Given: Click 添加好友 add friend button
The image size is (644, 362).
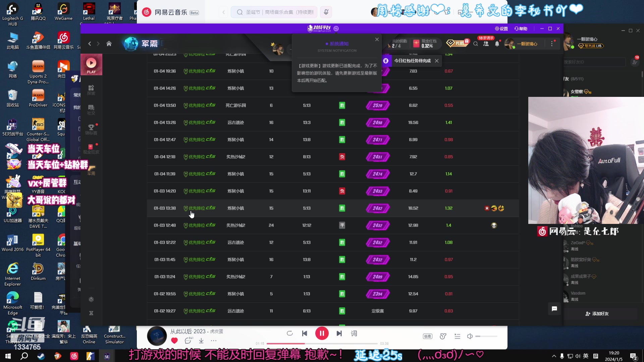Looking at the screenshot, I should tap(597, 314).
